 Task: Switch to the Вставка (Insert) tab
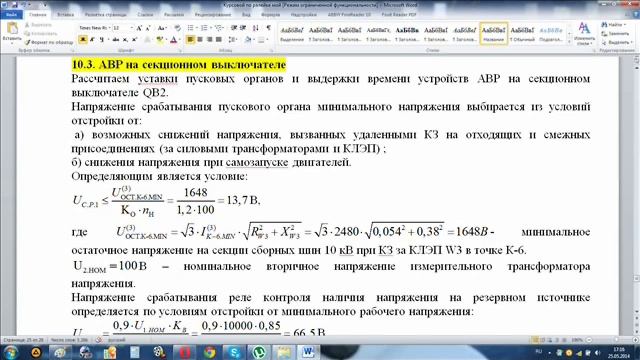(65, 15)
